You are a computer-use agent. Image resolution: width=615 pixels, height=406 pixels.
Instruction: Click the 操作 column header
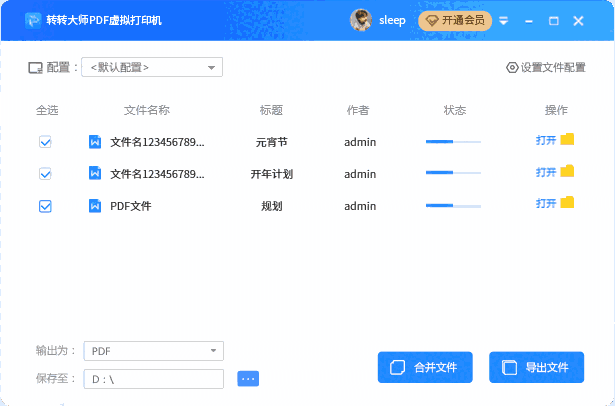[556, 110]
